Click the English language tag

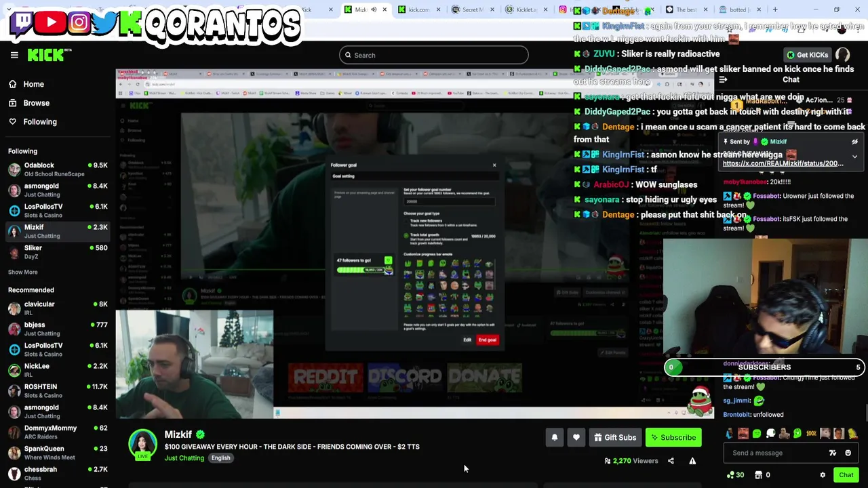point(220,458)
